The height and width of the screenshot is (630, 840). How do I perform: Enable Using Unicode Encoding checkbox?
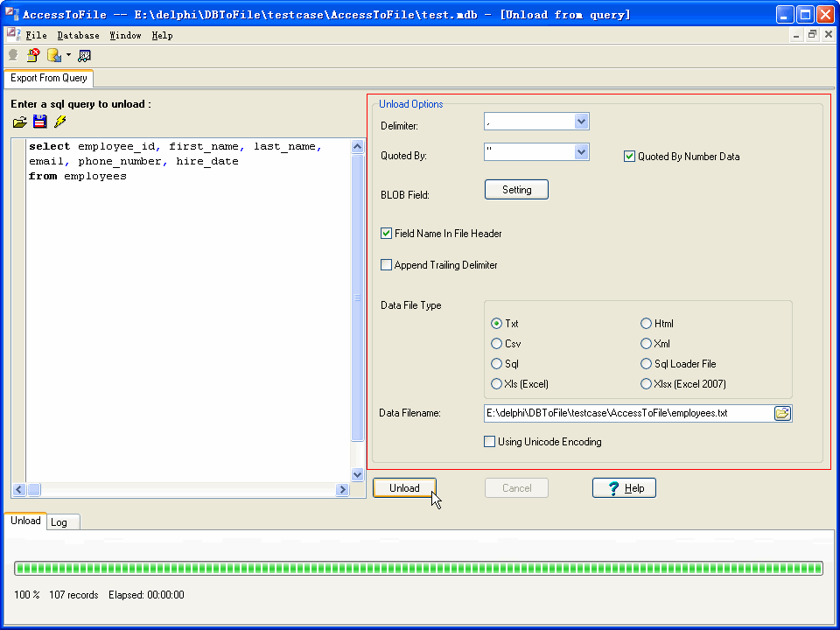tap(489, 441)
